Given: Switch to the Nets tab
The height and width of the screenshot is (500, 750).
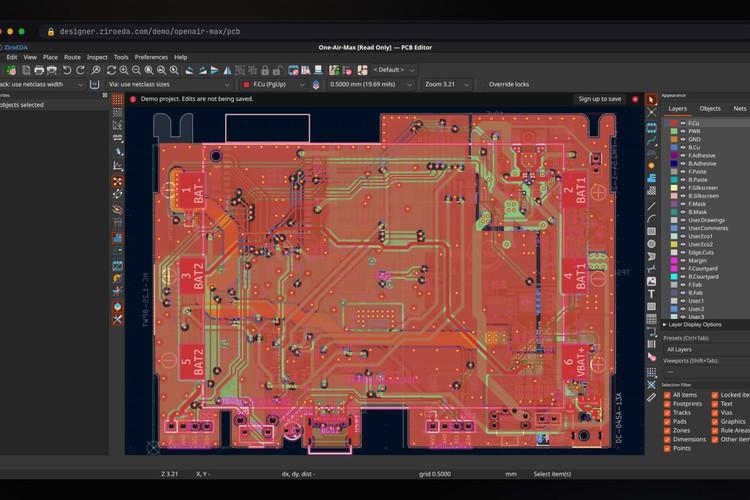Looking at the screenshot, I should [739, 109].
